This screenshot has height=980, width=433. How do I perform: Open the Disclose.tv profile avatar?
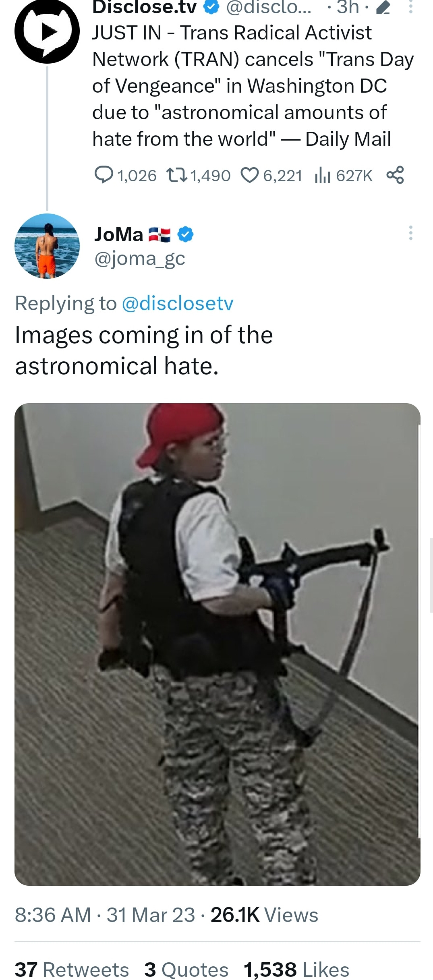coord(47,31)
